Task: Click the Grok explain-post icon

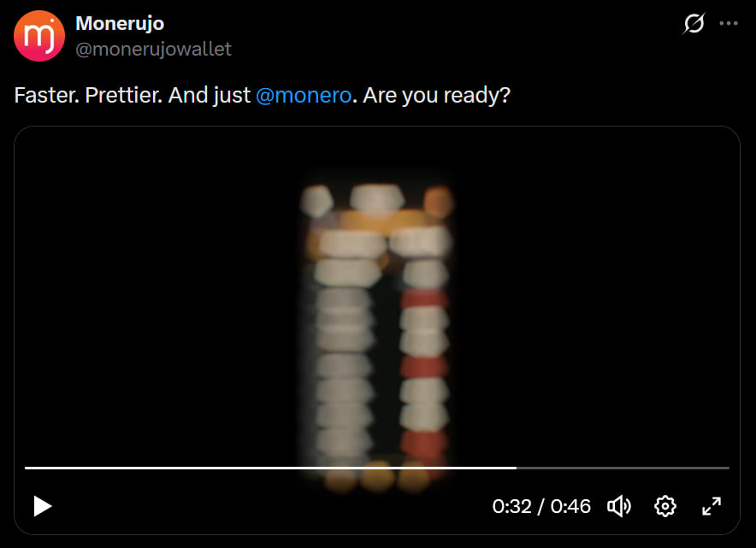Action: click(x=694, y=23)
